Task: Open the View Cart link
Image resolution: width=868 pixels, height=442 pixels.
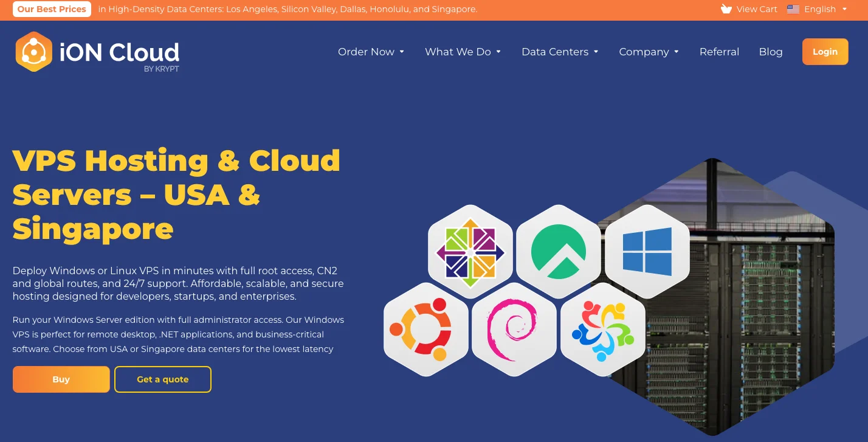Action: pos(757,9)
